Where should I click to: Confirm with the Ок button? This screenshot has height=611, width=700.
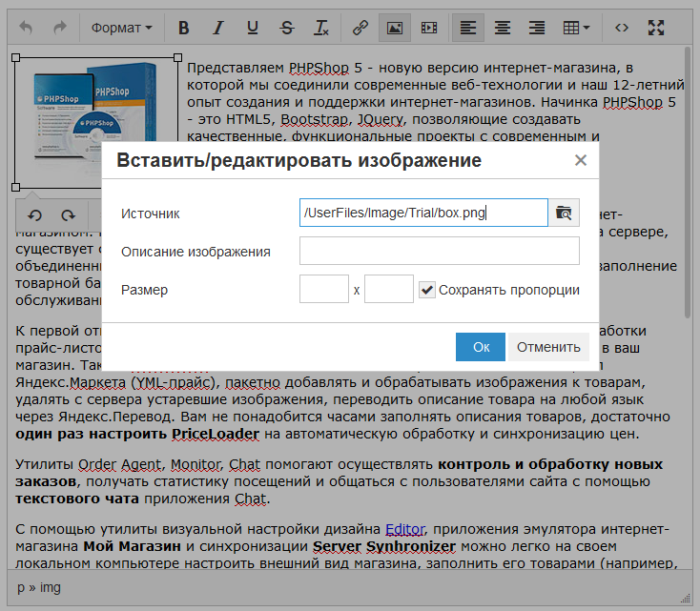tap(481, 347)
